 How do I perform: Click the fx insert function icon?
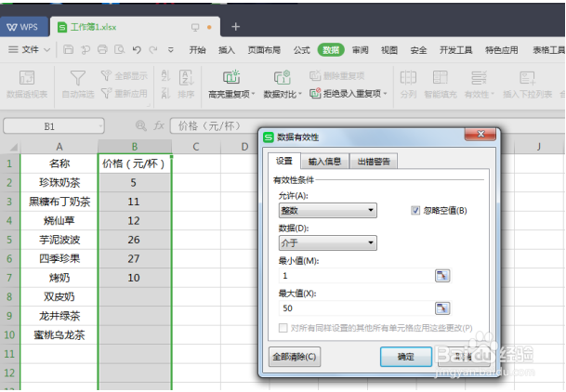point(159,125)
